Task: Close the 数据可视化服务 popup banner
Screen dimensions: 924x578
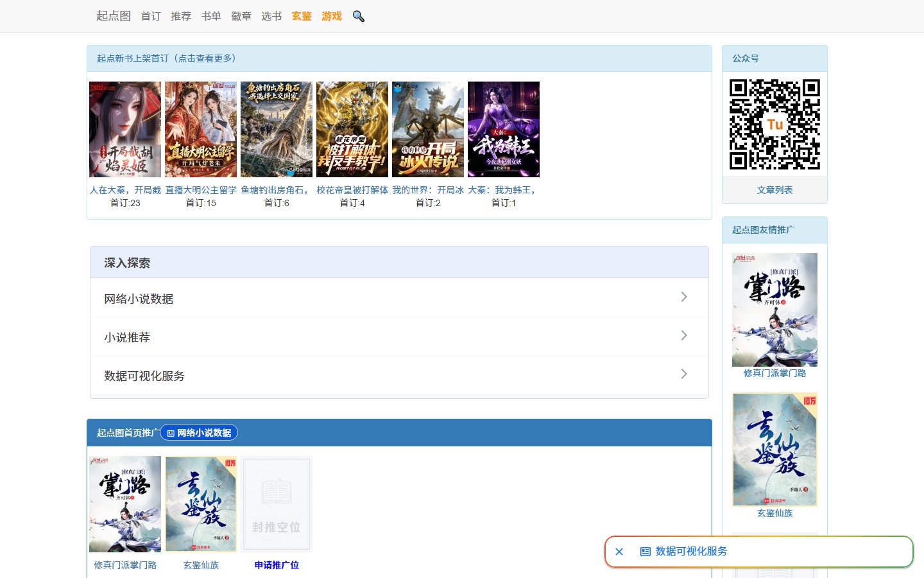Action: point(619,552)
